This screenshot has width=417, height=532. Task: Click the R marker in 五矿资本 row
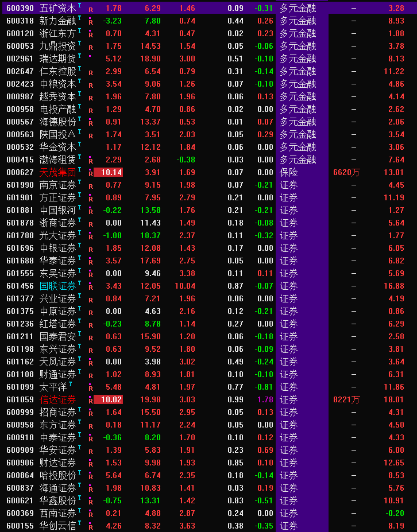point(91,10)
